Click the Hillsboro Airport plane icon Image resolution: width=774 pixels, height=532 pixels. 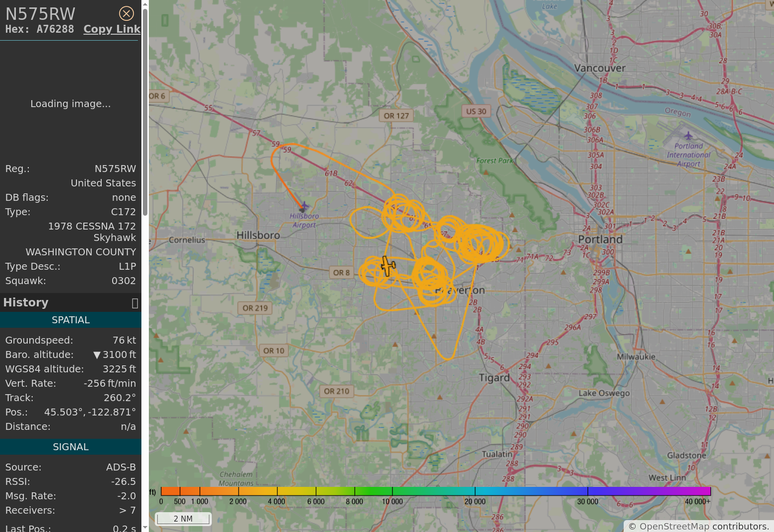(304, 206)
